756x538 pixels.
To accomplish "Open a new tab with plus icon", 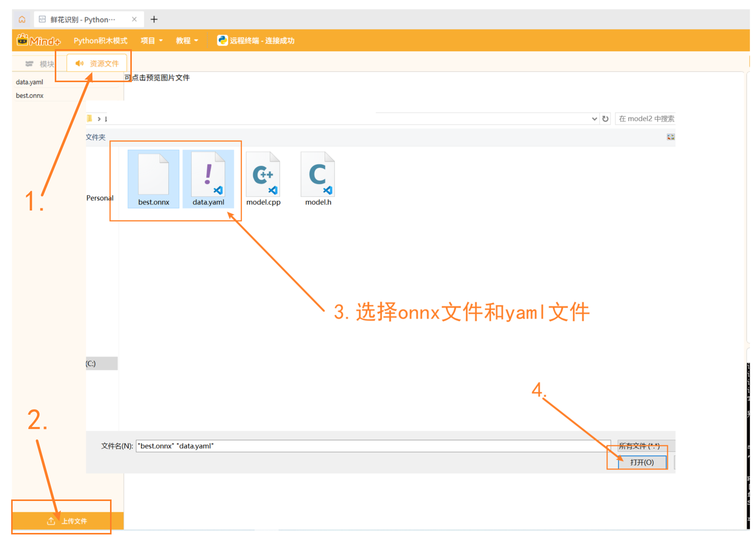I will point(154,20).
